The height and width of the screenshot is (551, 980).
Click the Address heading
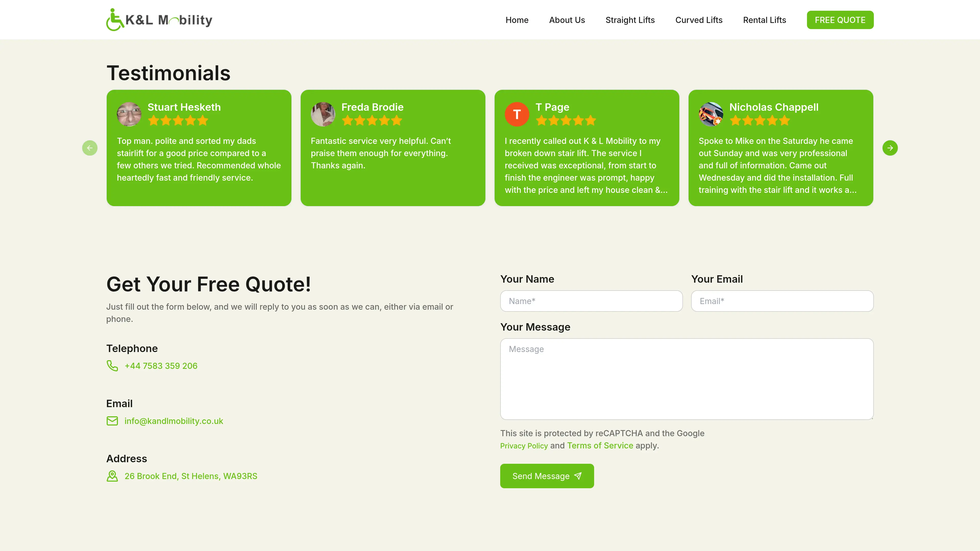click(x=127, y=459)
